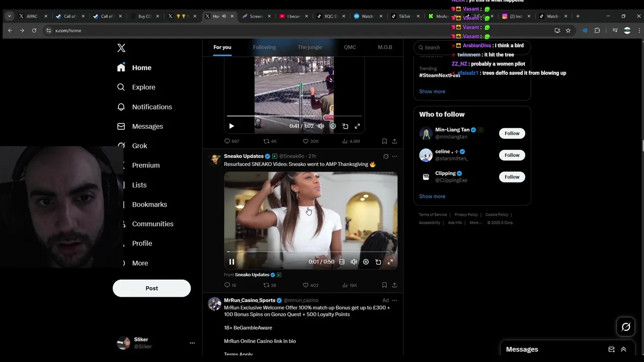Click the Grok icon on Sneako post
This screenshot has height=362, width=644.
pos(385,156)
